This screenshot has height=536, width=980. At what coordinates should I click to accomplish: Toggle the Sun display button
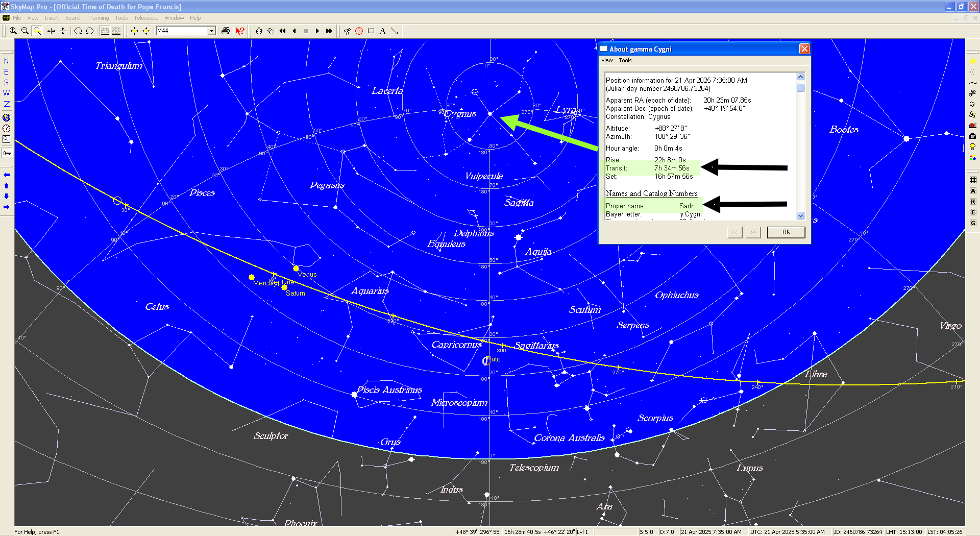tap(973, 61)
